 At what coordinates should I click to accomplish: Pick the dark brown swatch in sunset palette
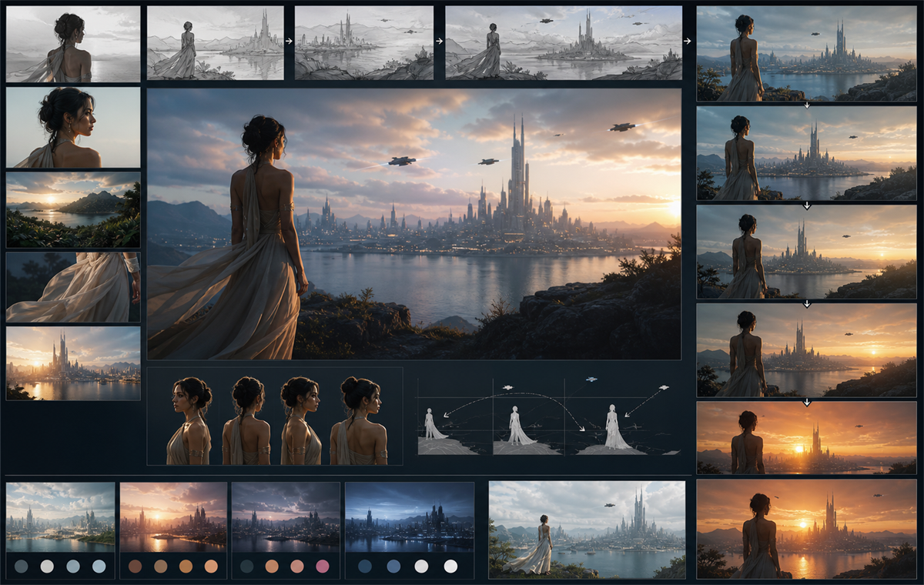click(x=136, y=566)
